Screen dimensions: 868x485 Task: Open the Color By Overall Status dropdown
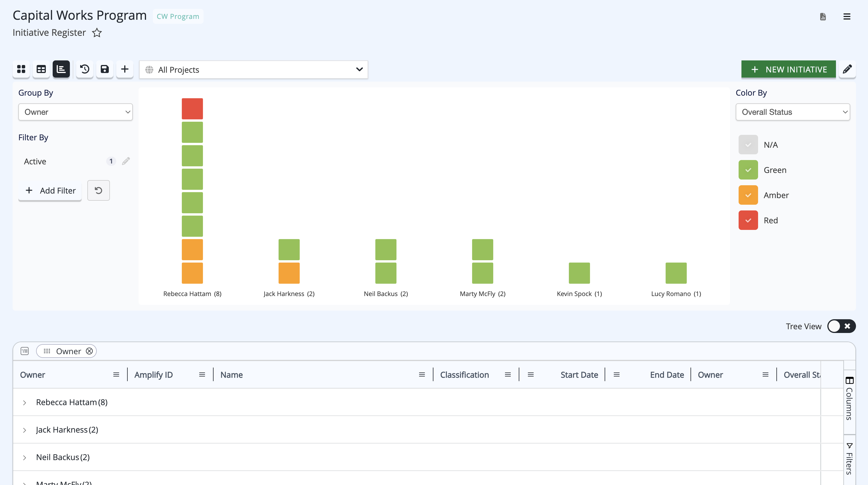tap(792, 112)
